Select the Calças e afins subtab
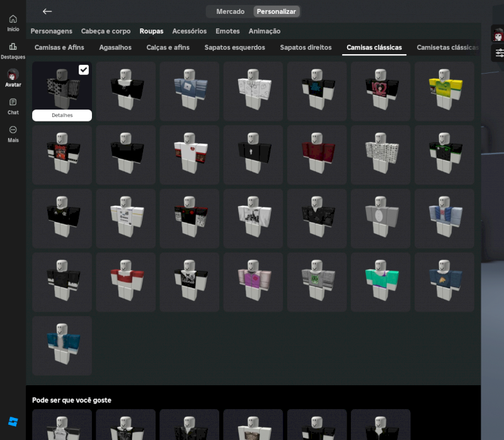 pyautogui.click(x=168, y=47)
